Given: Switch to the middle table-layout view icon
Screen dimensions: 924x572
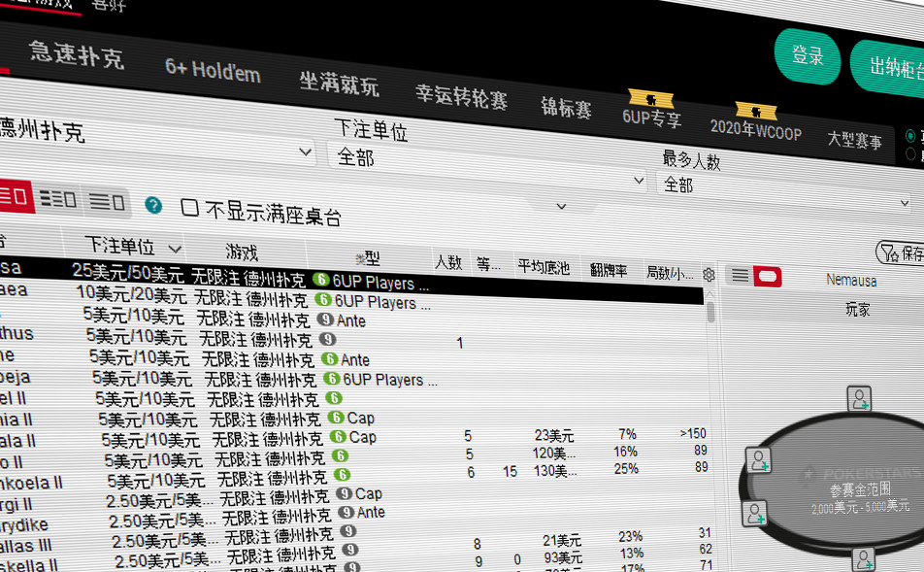Looking at the screenshot, I should tap(58, 199).
